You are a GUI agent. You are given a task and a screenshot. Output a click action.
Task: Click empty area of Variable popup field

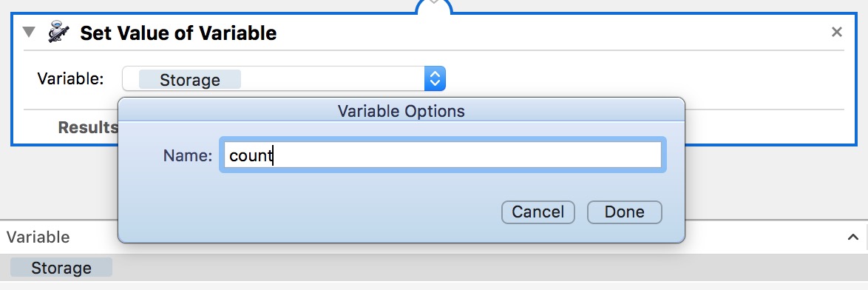point(332,78)
